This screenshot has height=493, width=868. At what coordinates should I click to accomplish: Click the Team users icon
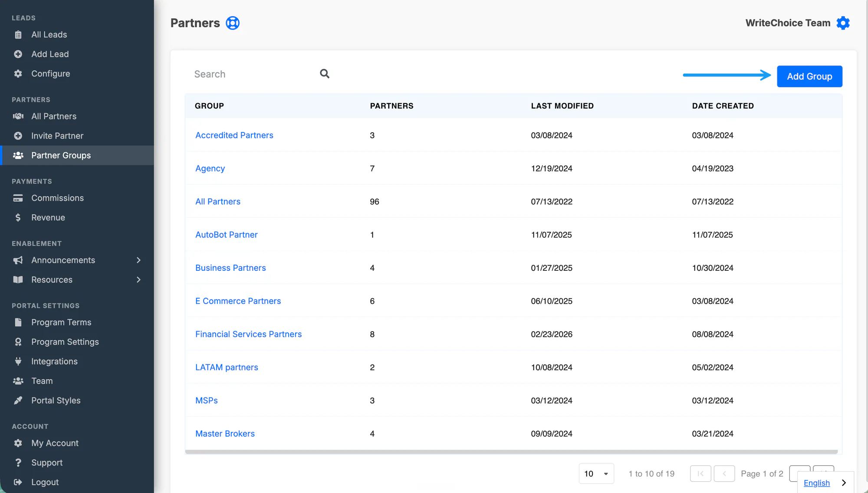click(x=18, y=381)
